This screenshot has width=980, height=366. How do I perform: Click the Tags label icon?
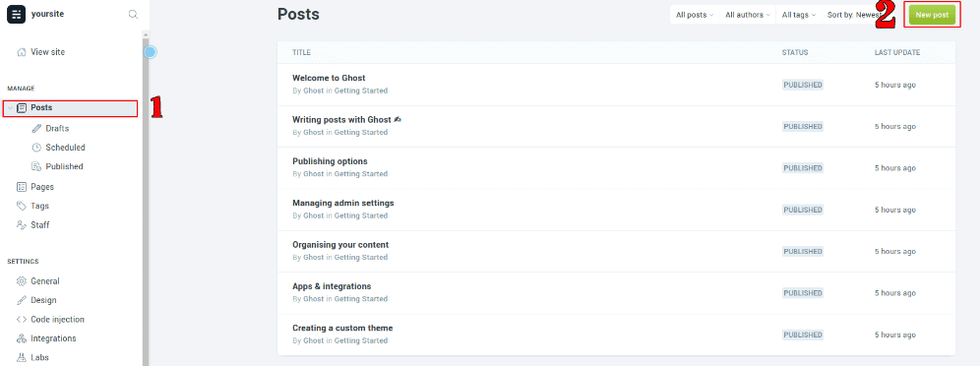coord(22,206)
